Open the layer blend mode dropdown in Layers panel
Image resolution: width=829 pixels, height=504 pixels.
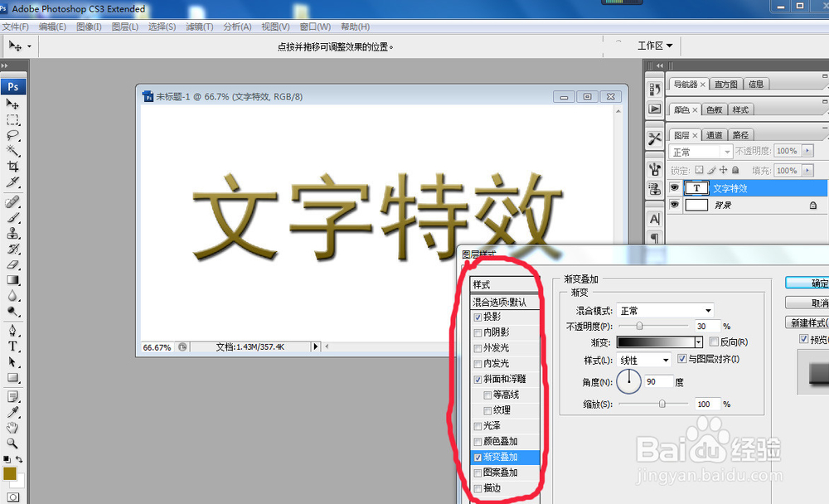700,151
